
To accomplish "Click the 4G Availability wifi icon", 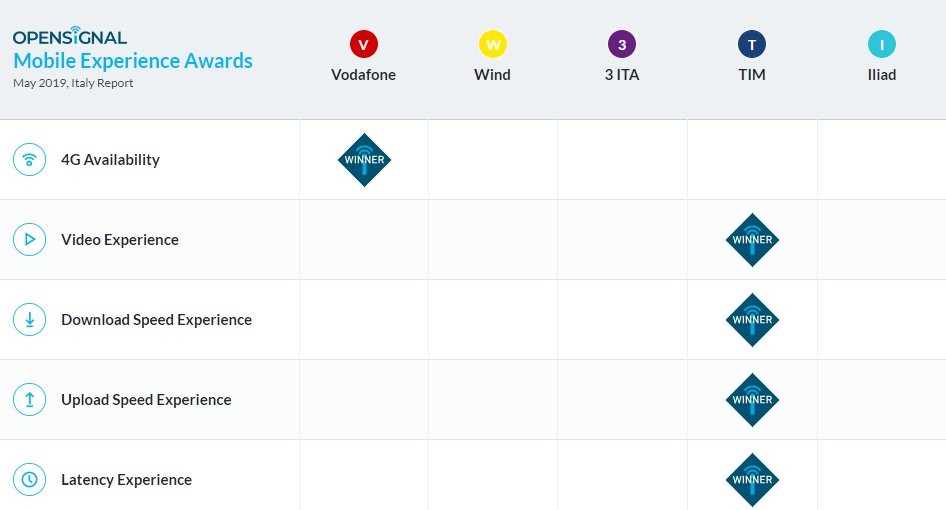I will (30, 159).
